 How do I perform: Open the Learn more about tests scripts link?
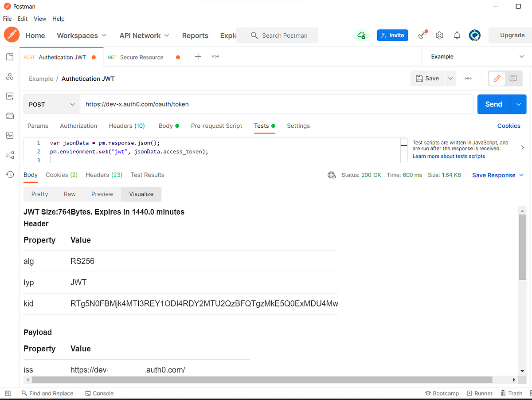[449, 156]
